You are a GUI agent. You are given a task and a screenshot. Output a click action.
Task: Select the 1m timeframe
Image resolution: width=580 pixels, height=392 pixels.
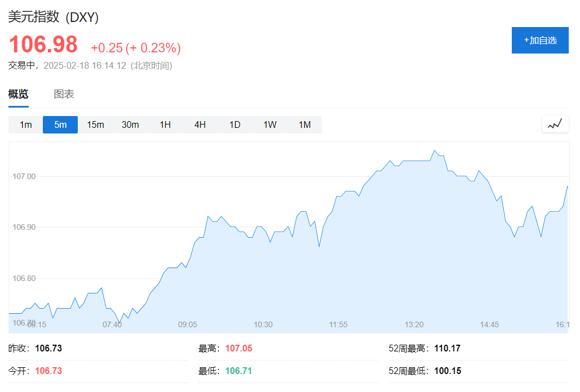25,124
